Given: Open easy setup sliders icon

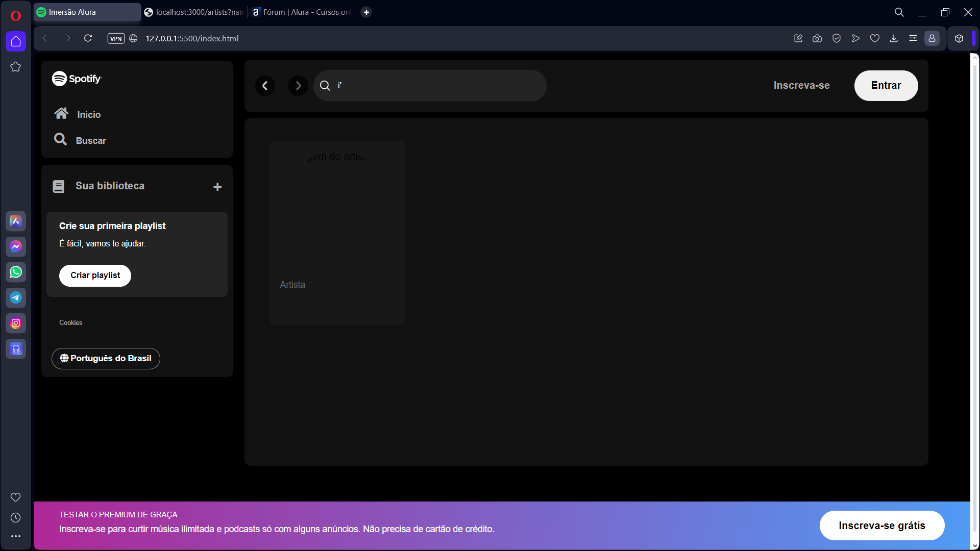Looking at the screenshot, I should (x=913, y=38).
